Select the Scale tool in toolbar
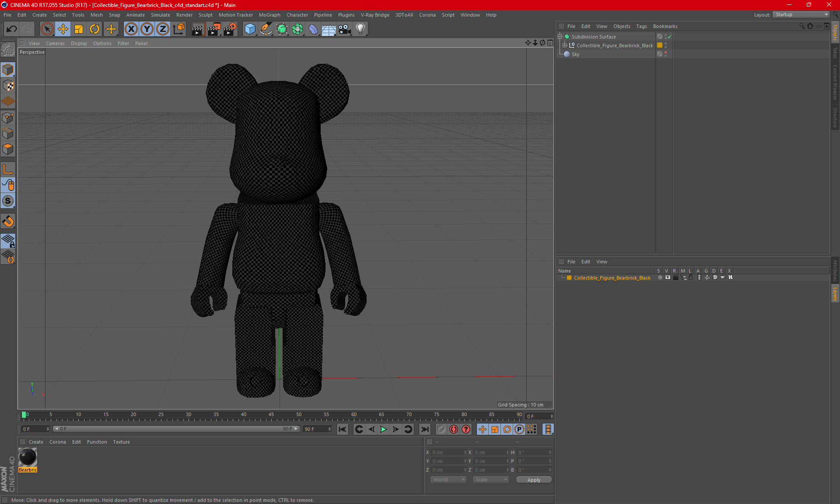The image size is (840, 504). click(78, 28)
